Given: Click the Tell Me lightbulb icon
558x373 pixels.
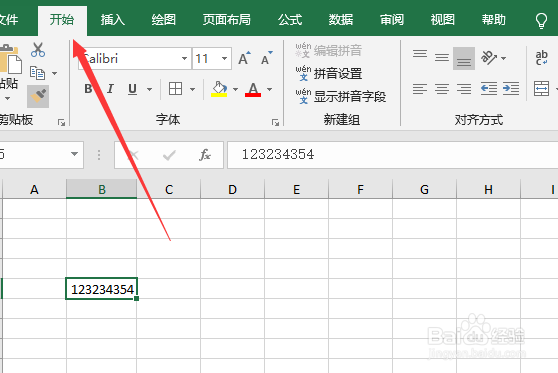Looking at the screenshot, I should click(541, 21).
